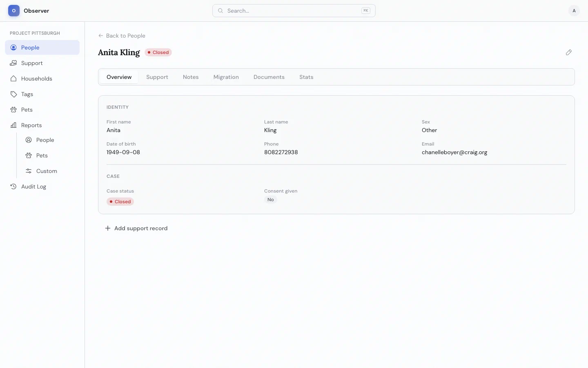The height and width of the screenshot is (368, 588).
Task: Open the user avatar A menu
Action: click(574, 11)
